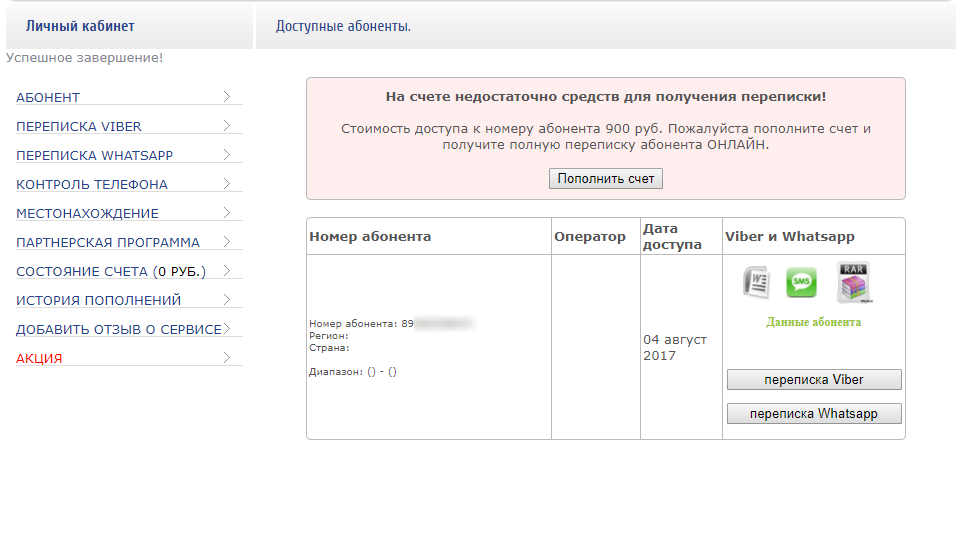Screen dimensions: 970x538
Task: Open the green Данные абонента link
Action: pos(813,322)
